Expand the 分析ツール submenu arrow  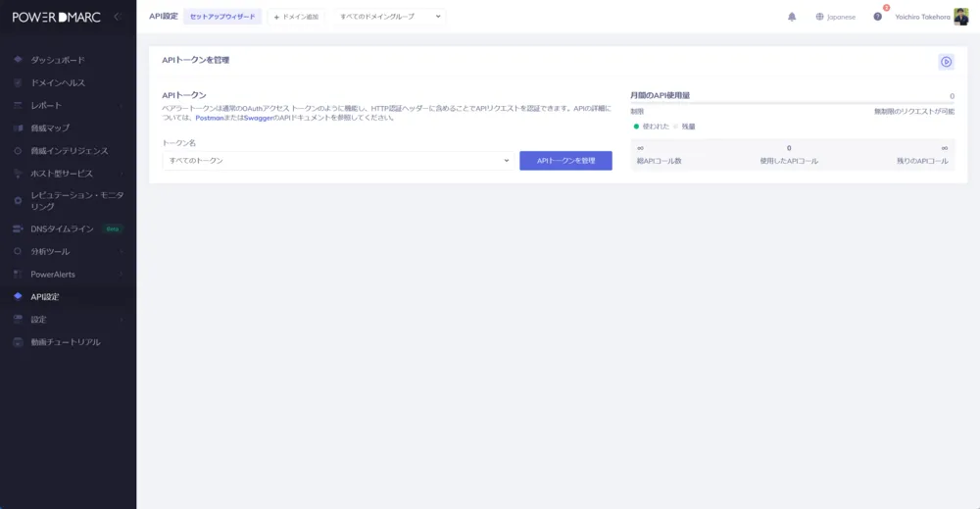pyautogui.click(x=122, y=251)
